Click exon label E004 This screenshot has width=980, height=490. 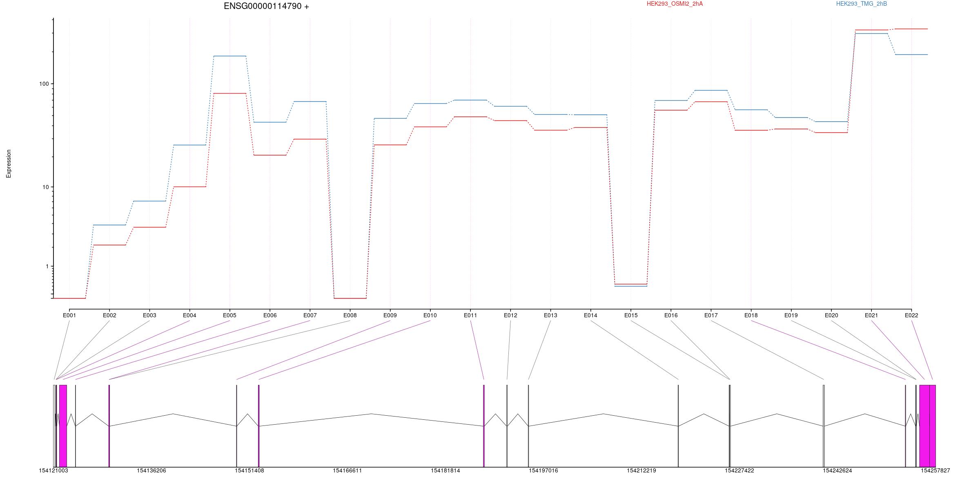pos(189,315)
